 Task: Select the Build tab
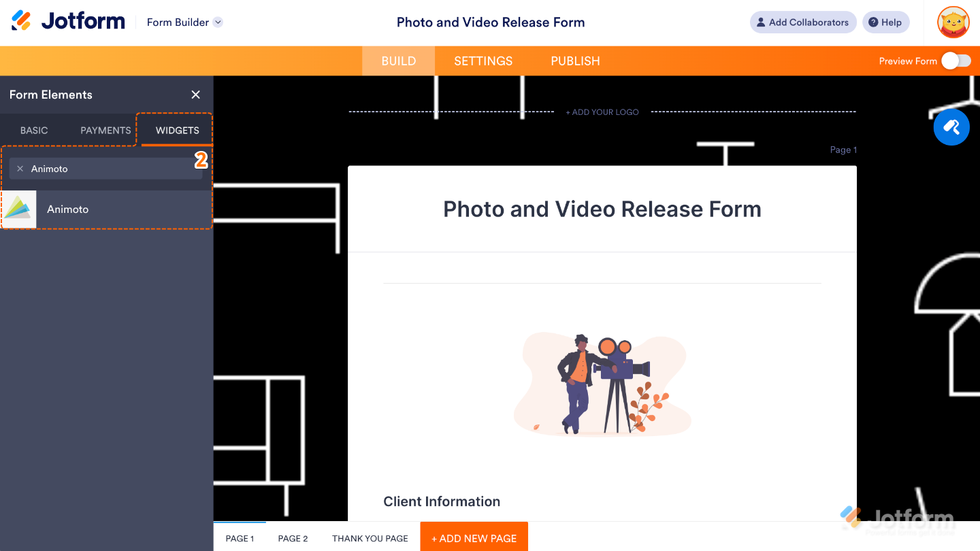398,61
